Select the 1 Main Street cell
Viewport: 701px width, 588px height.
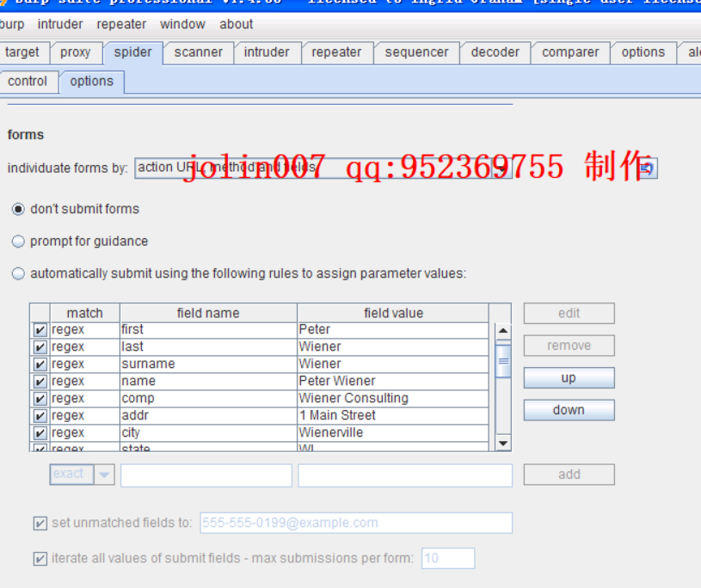393,415
